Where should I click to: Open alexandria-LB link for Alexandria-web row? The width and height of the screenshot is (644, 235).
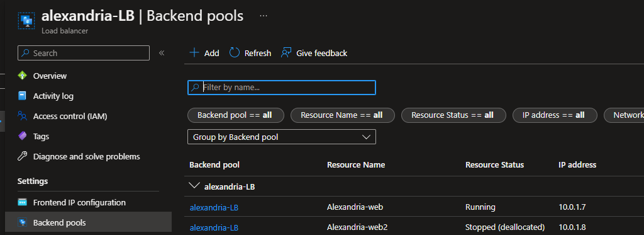coord(214,207)
